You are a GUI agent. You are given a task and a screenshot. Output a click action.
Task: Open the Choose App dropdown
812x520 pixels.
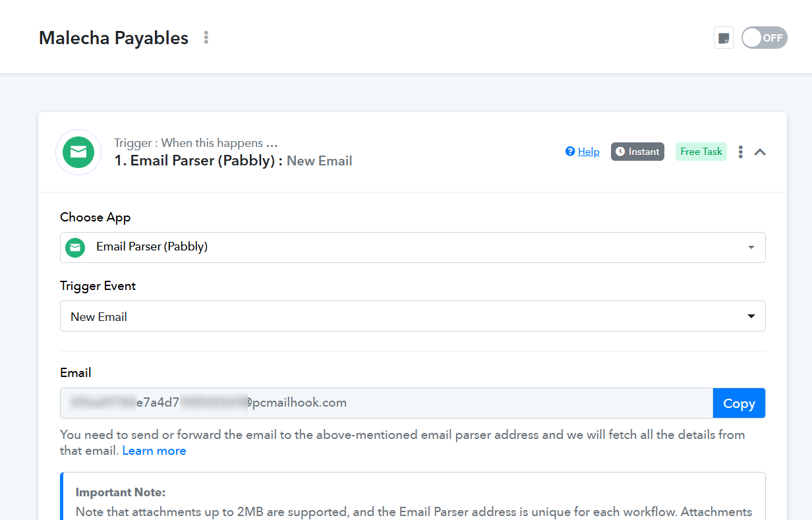click(x=413, y=247)
